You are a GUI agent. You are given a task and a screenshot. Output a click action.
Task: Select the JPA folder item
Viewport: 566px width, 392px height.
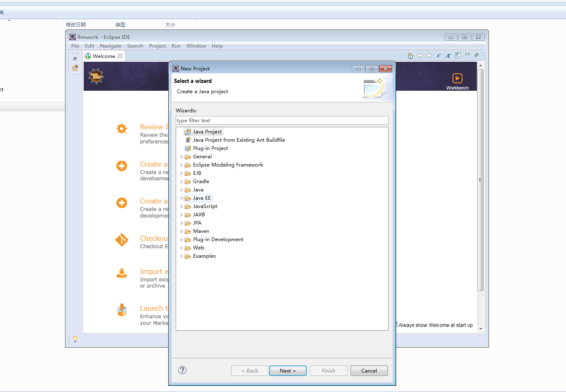tap(193, 223)
